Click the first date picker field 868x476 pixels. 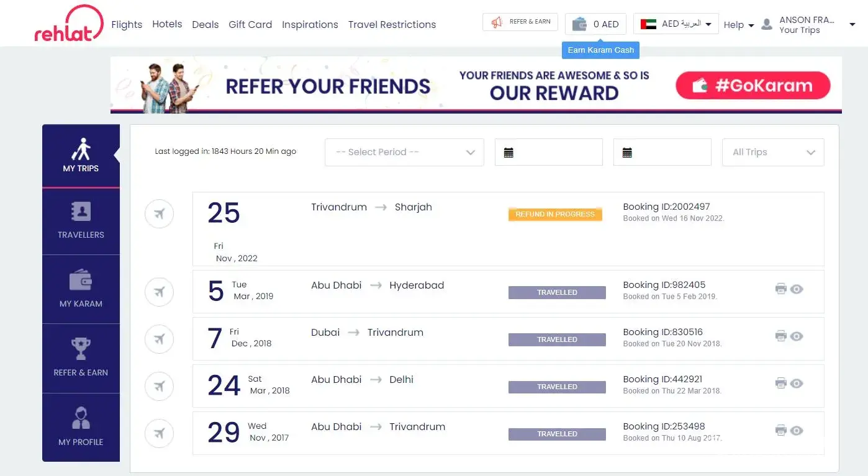[x=549, y=152]
